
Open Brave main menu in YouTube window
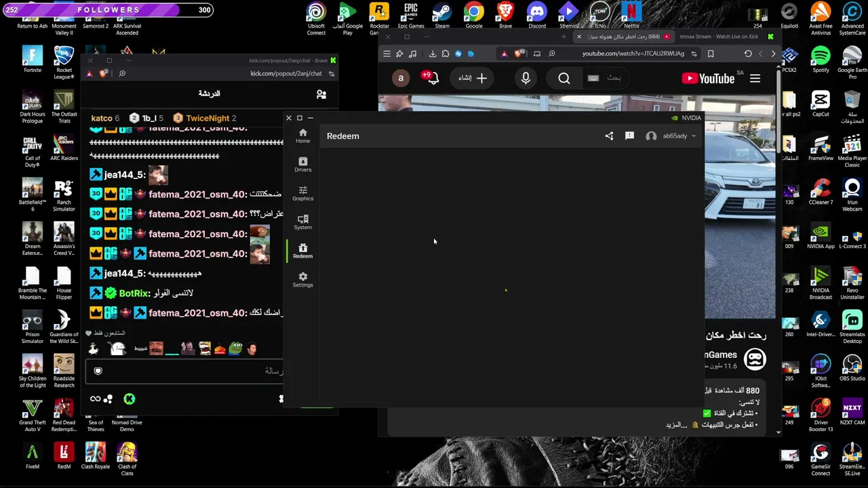387,54
